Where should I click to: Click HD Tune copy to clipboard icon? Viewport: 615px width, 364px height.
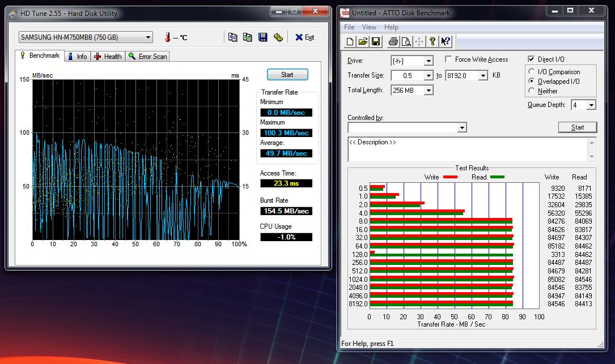coord(232,37)
